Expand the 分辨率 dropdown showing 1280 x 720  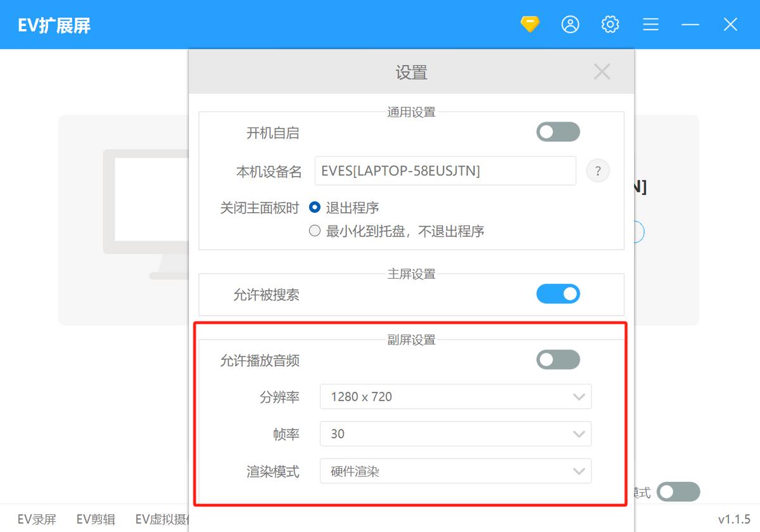455,396
